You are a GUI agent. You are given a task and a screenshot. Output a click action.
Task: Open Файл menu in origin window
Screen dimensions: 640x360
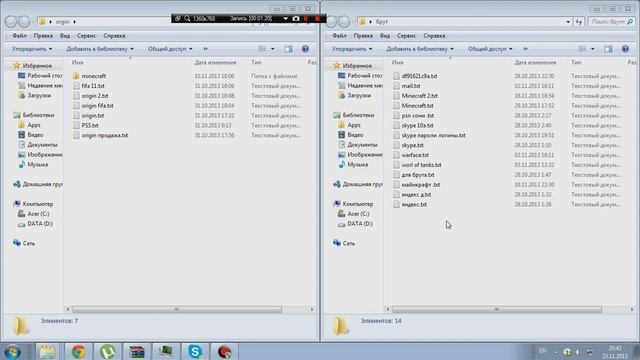point(19,36)
